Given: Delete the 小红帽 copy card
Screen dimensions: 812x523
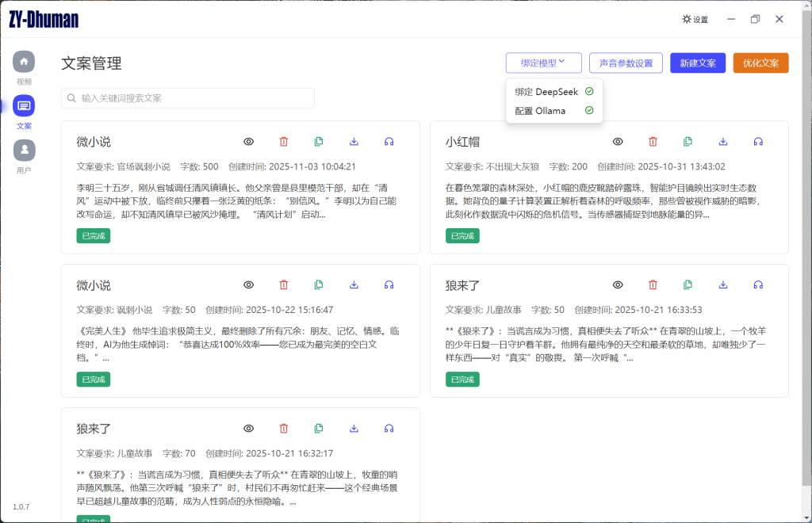Looking at the screenshot, I should (653, 142).
